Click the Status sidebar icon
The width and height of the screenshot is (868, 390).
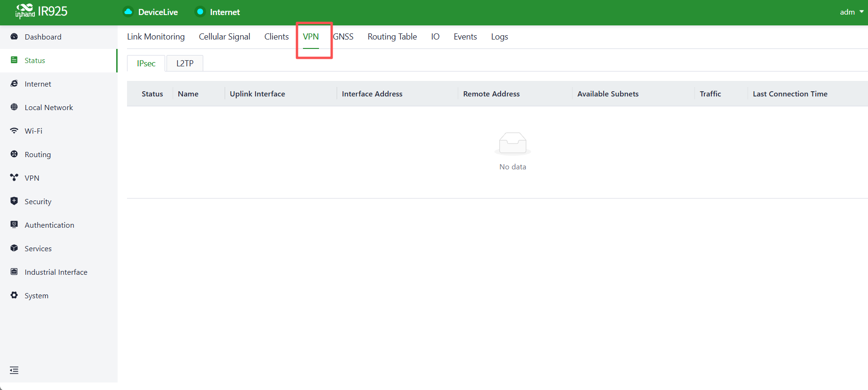(14, 60)
